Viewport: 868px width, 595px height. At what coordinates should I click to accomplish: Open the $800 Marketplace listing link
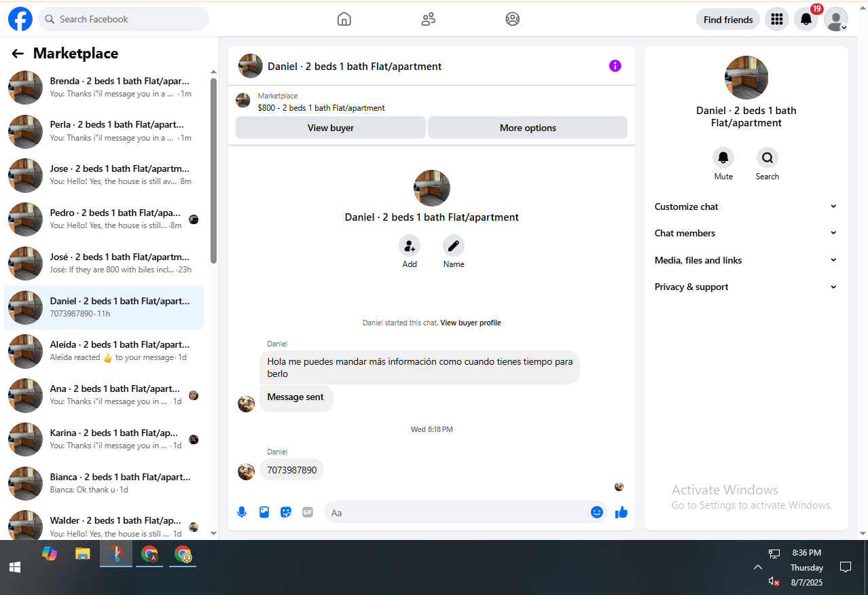point(321,107)
